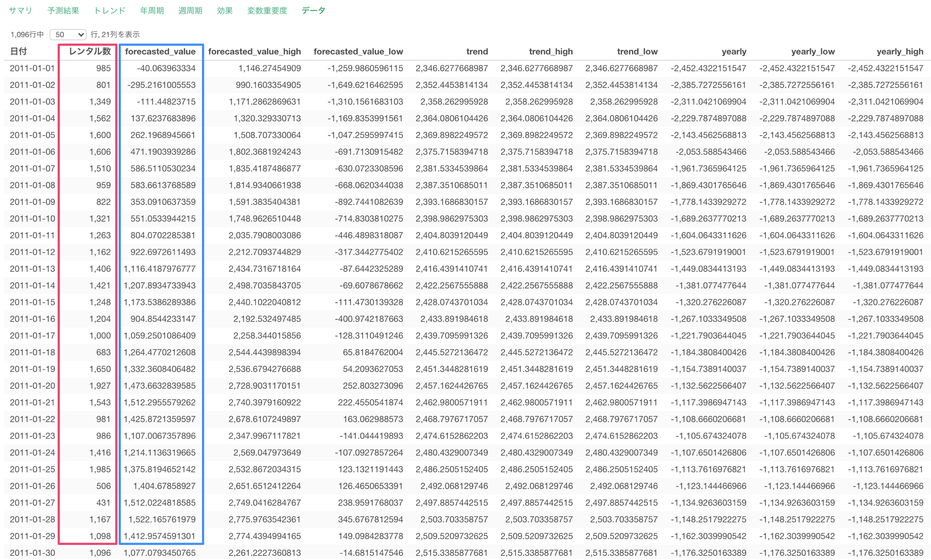Click forecast value -295.2161005553
The width and height of the screenshot is (931, 560).
coord(162,85)
